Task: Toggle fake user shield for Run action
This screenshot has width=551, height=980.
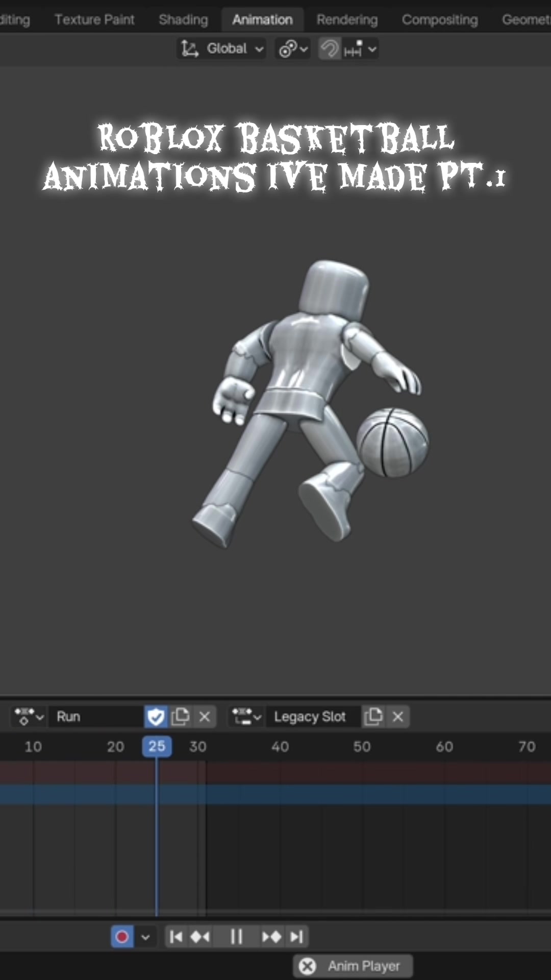Action: (x=156, y=717)
